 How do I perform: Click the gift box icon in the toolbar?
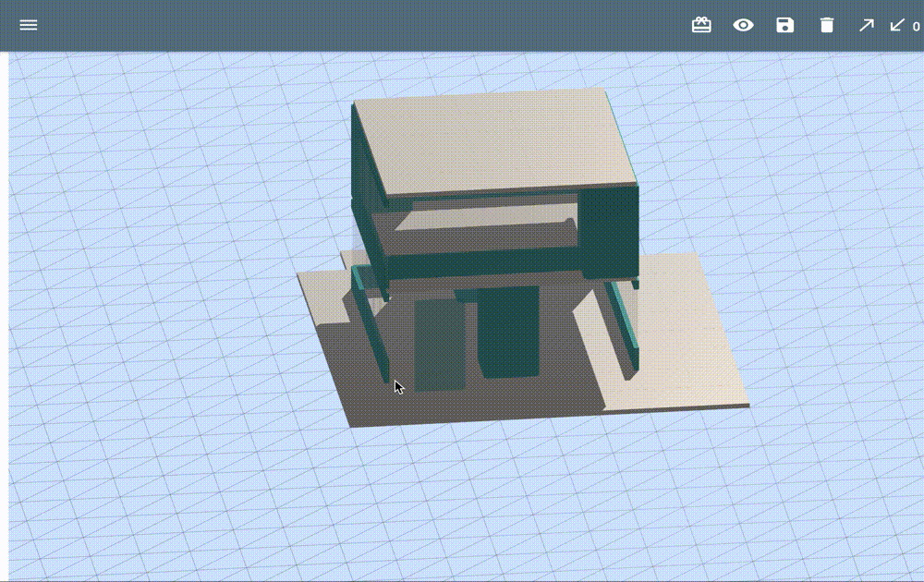pos(700,25)
